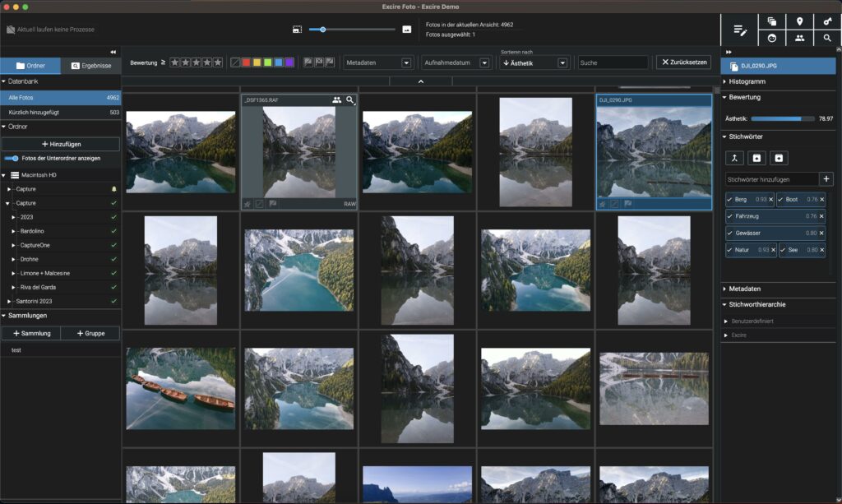
Task: Click the large thumbnail size icon
Action: (406, 30)
